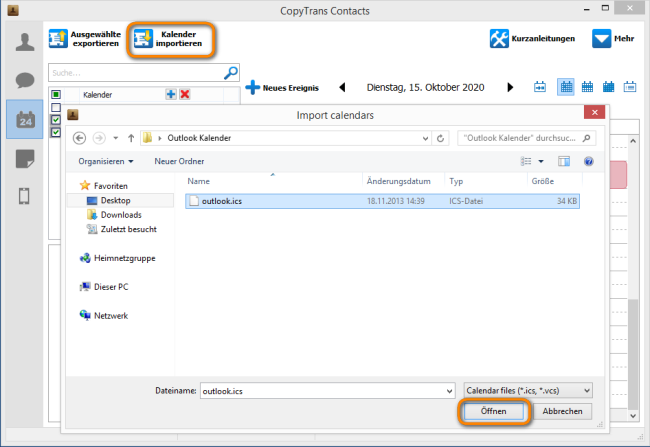The image size is (650, 447).
Task: Switch to the third calendar view icon
Action: tap(587, 87)
